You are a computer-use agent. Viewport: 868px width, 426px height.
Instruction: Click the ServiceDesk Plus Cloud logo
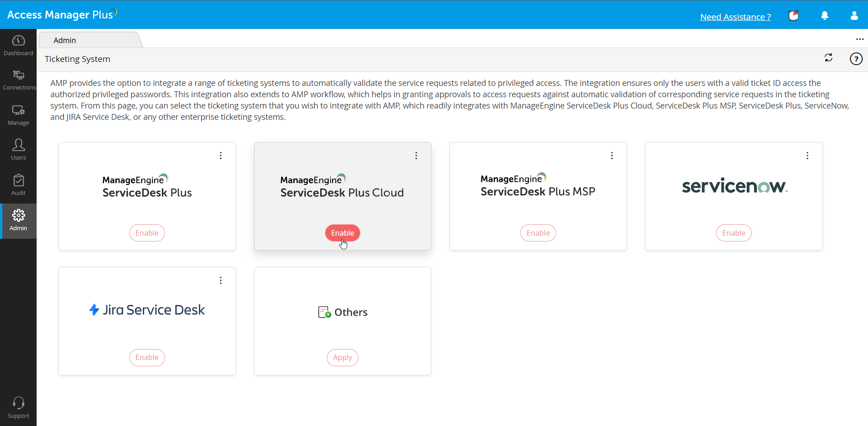342,186
